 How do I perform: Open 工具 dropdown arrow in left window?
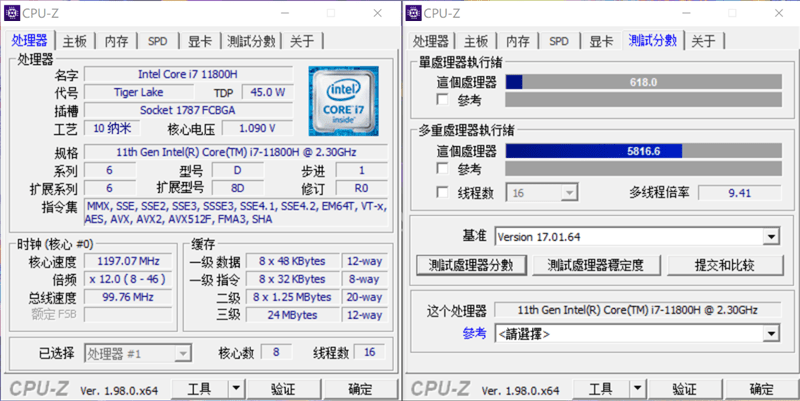236,389
